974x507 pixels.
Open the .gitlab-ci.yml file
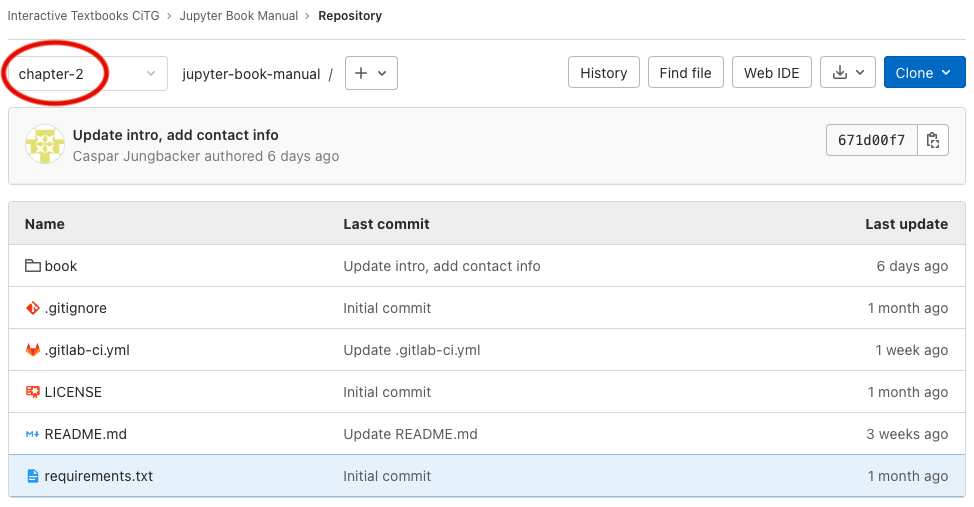tap(87, 350)
